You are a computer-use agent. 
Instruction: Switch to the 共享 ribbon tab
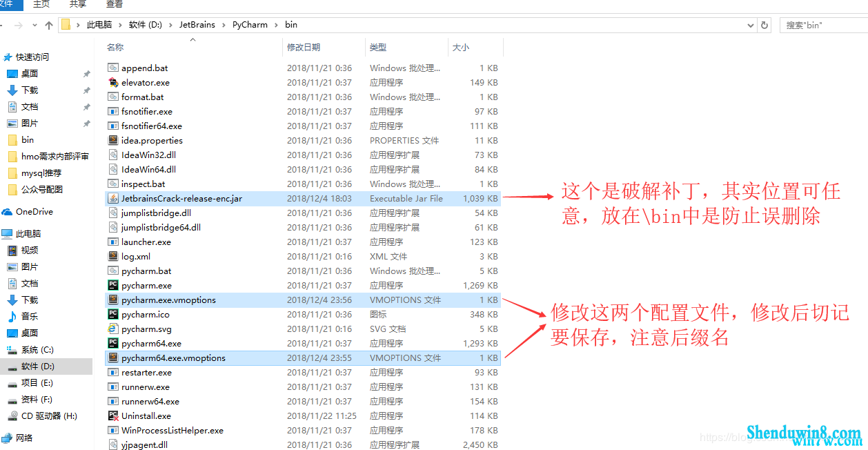(78, 5)
